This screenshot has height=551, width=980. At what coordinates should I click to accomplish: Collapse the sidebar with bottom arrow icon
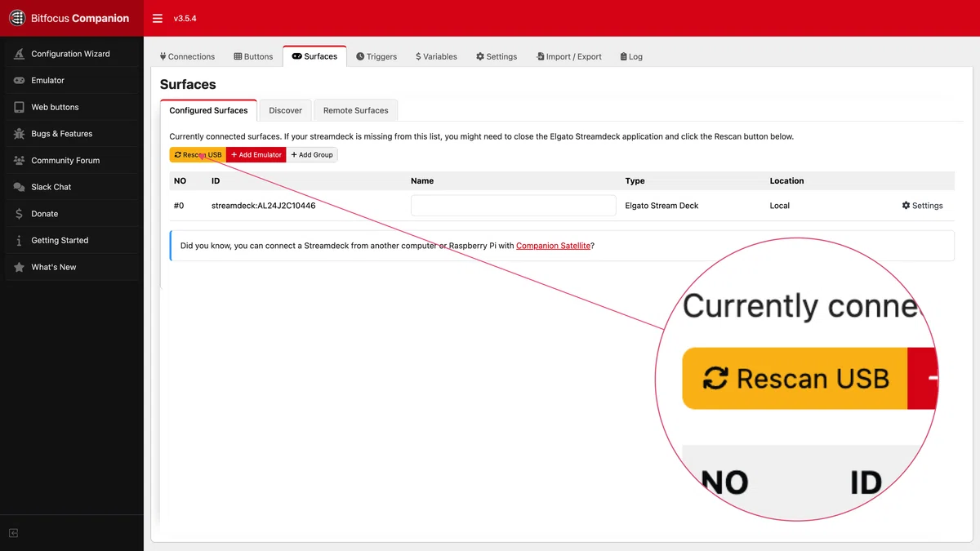click(x=14, y=533)
